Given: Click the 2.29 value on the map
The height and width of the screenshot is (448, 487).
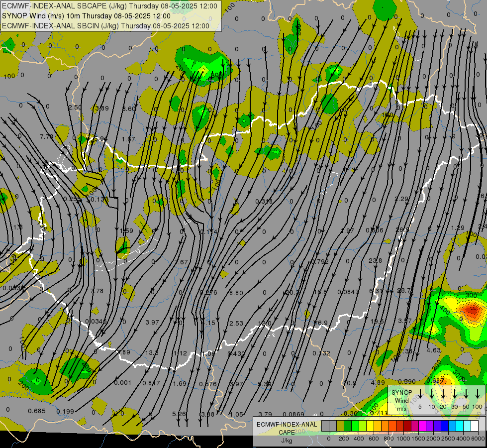Looking at the screenshot, I should coord(401,199).
